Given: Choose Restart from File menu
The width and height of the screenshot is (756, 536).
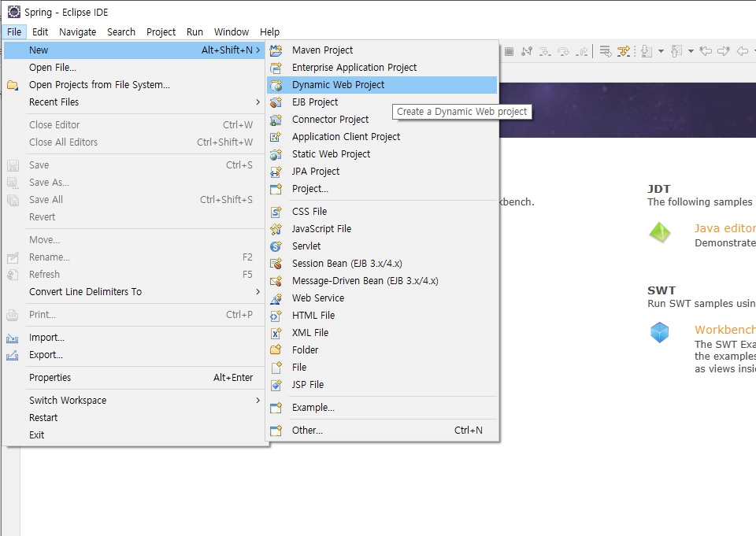Looking at the screenshot, I should [x=135, y=418].
